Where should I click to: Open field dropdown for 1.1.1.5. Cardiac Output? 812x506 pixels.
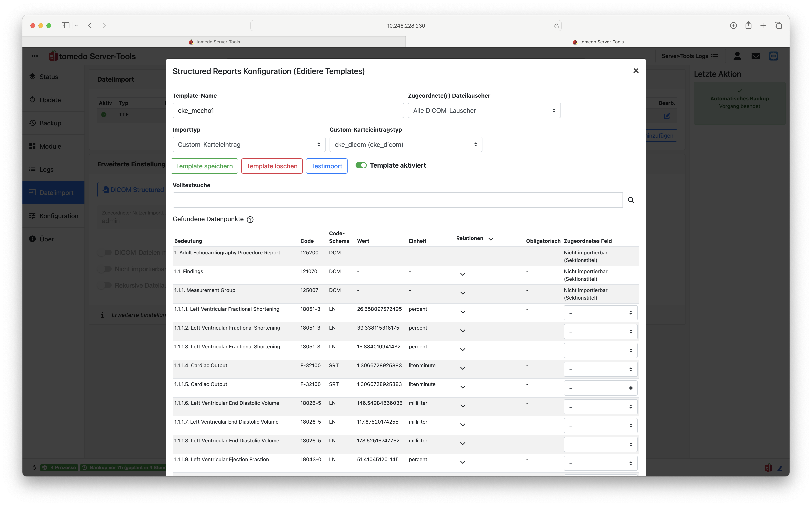point(600,388)
